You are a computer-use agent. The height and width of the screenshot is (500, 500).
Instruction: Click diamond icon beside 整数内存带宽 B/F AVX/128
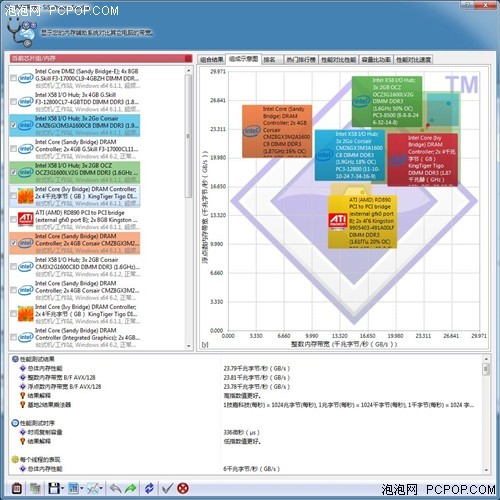click(23, 377)
